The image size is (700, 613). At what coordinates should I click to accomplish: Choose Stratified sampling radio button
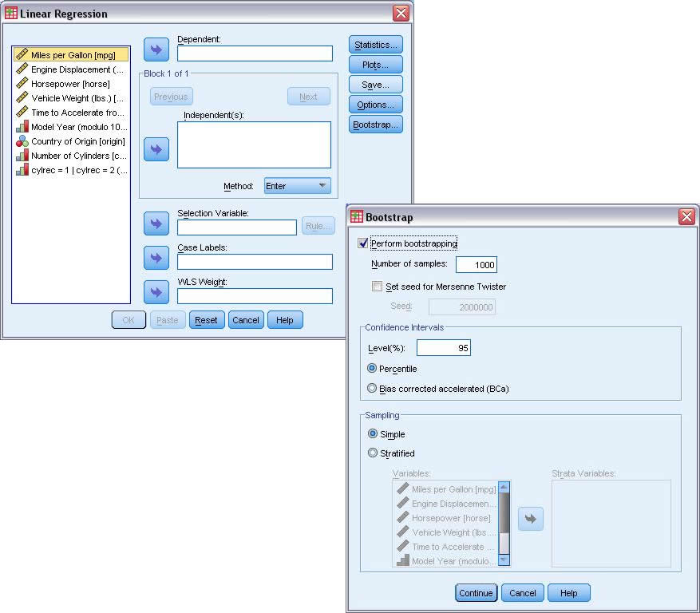[372, 453]
